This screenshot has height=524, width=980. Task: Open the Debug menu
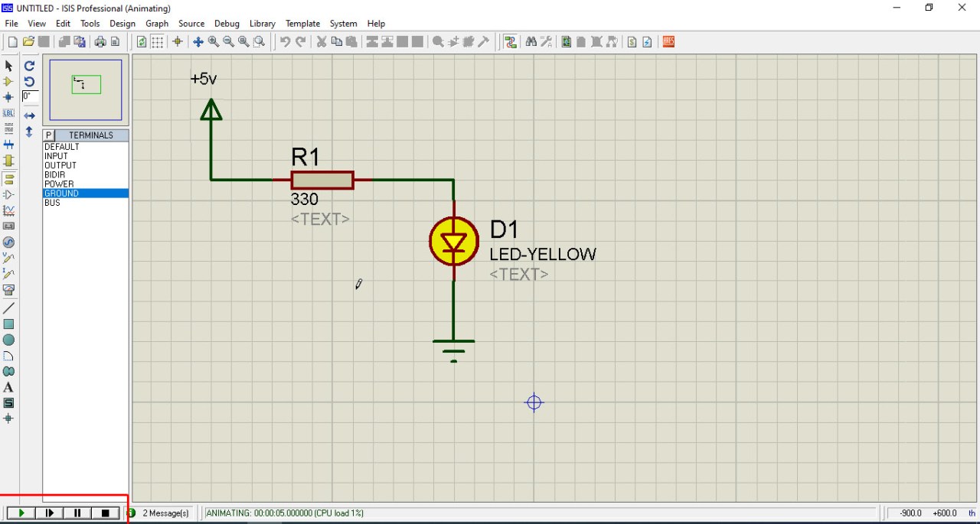(x=227, y=23)
